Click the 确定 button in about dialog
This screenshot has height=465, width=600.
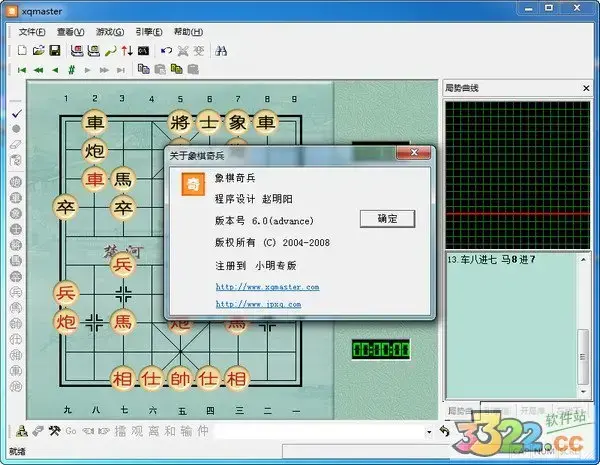click(x=387, y=219)
